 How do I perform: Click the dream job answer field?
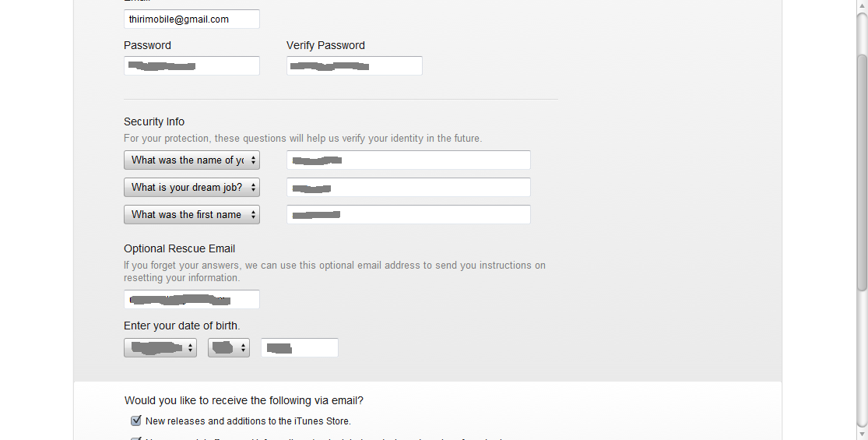(x=409, y=187)
